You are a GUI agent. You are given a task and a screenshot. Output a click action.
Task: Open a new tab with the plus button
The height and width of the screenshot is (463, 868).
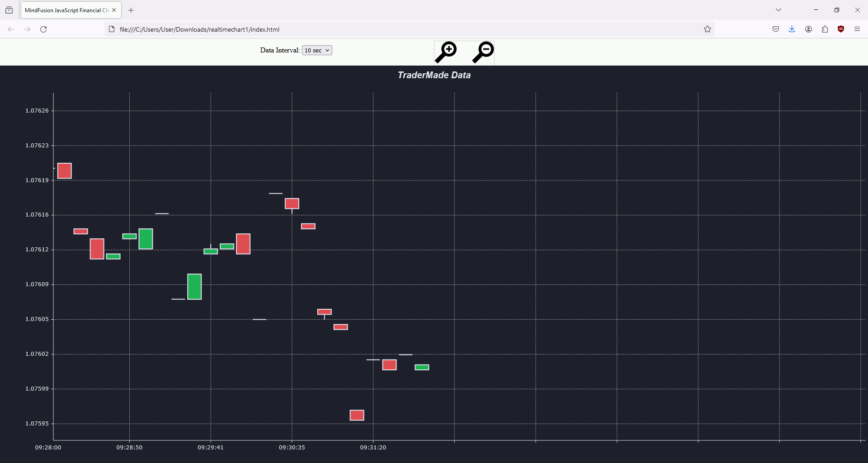[131, 10]
